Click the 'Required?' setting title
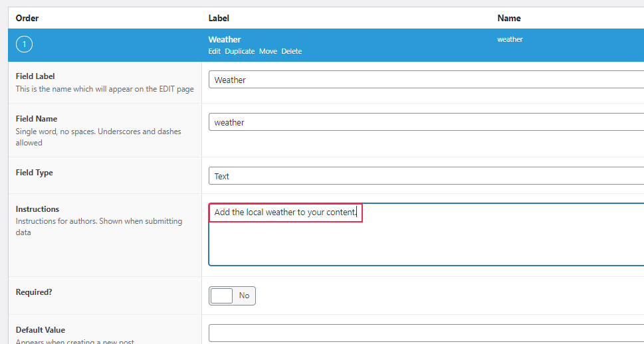Viewport: 644px width, 344px height. coord(34,292)
